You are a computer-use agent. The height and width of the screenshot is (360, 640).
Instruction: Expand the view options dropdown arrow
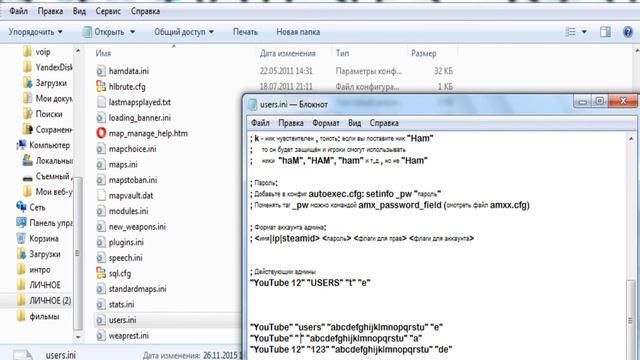click(584, 32)
